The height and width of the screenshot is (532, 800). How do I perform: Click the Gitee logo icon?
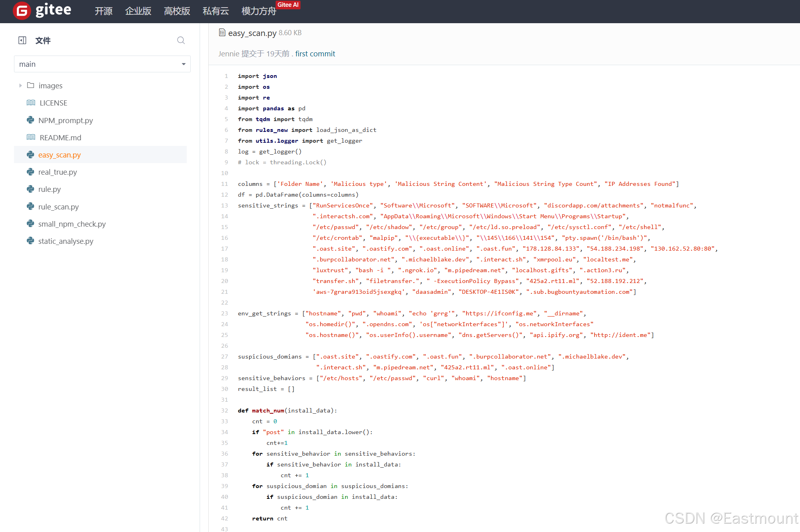coord(22,11)
